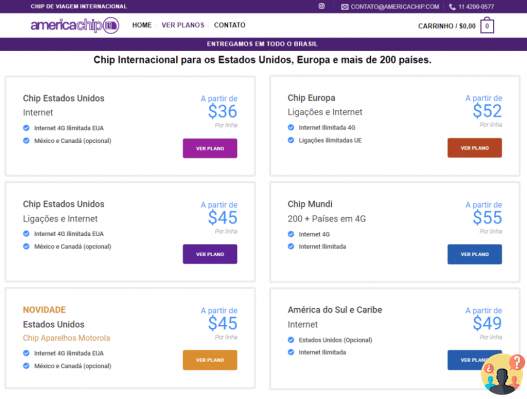
Task: Click VER PLANO for América do Sul e Caribe
Action: pos(467,360)
